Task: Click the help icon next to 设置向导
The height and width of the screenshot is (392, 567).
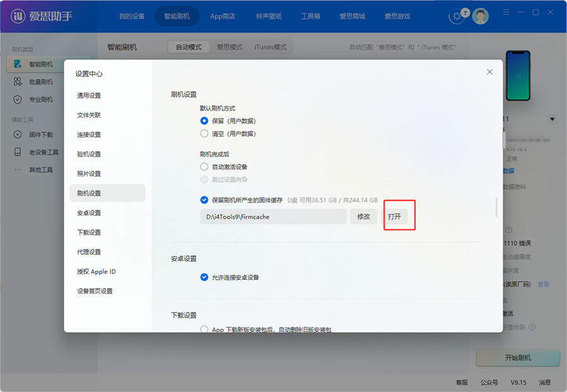Action: pos(532,327)
